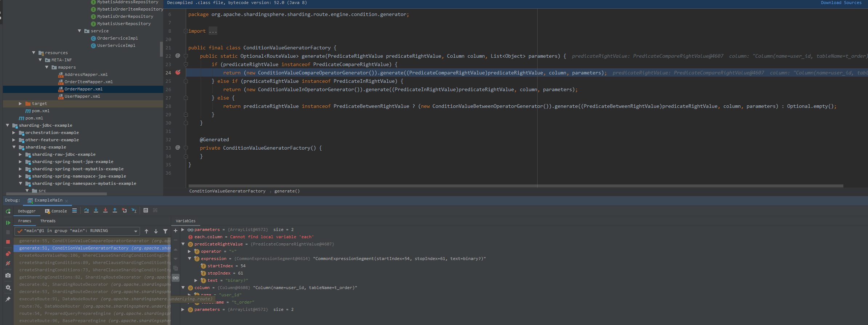Step into the method call
This screenshot has width=868, height=325.
[x=96, y=210]
